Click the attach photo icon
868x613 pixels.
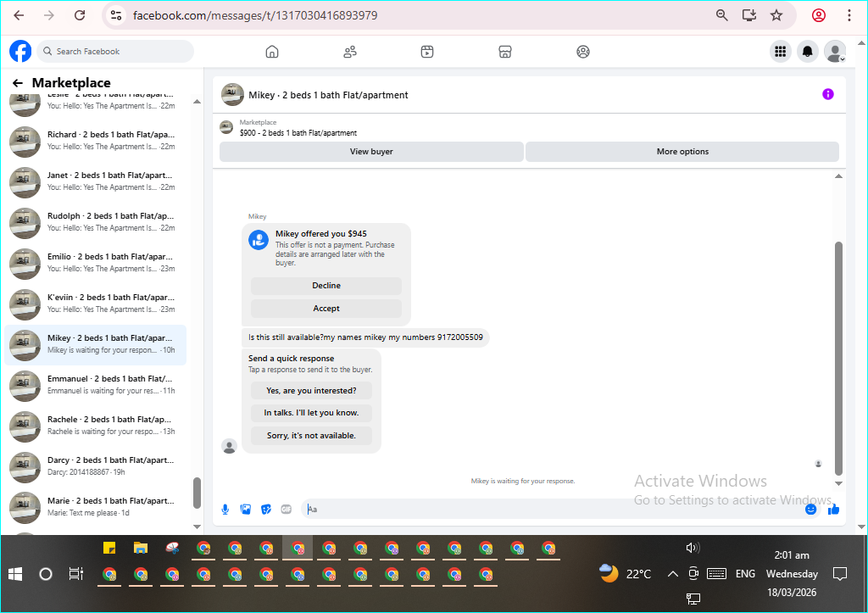tap(246, 510)
